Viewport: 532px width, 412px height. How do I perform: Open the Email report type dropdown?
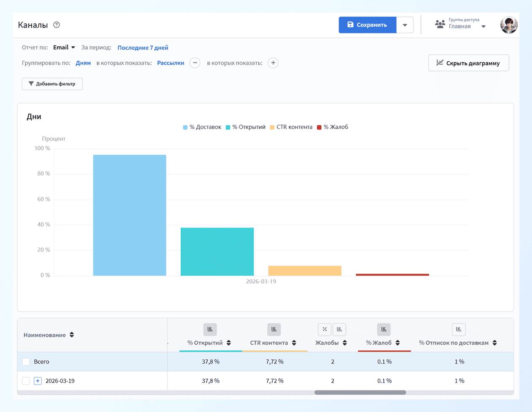point(64,48)
